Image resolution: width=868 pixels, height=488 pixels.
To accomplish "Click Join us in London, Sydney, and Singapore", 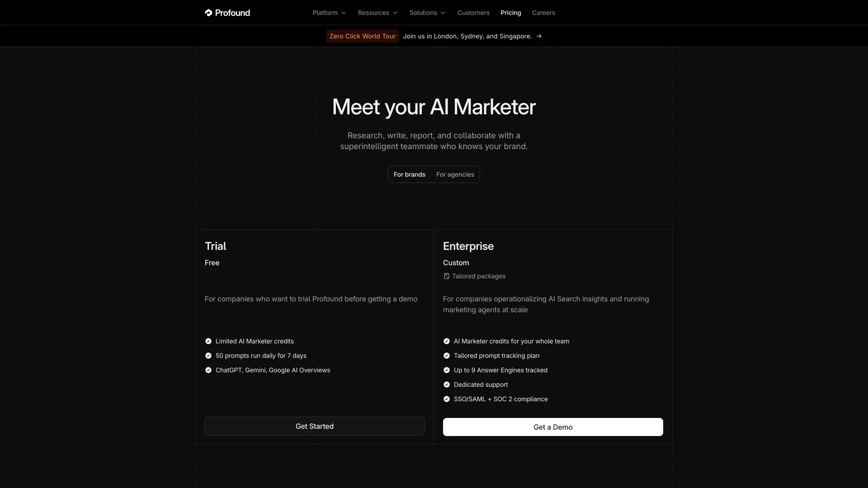I will click(x=467, y=36).
